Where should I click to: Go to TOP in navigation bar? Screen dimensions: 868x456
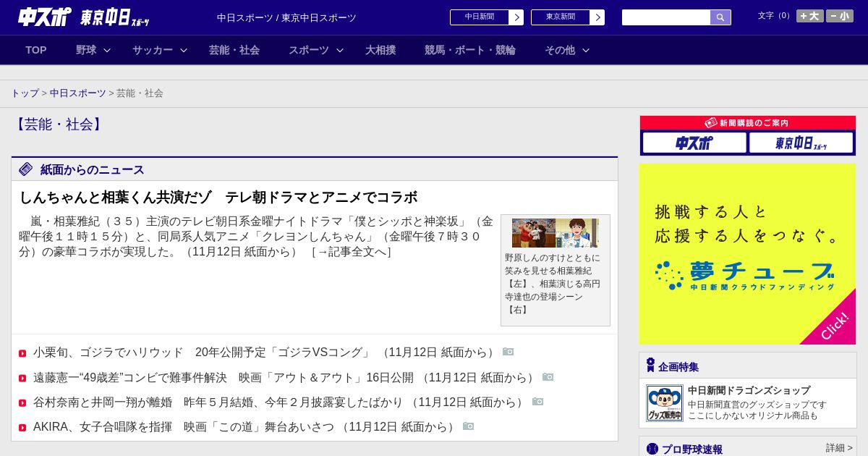coord(36,50)
